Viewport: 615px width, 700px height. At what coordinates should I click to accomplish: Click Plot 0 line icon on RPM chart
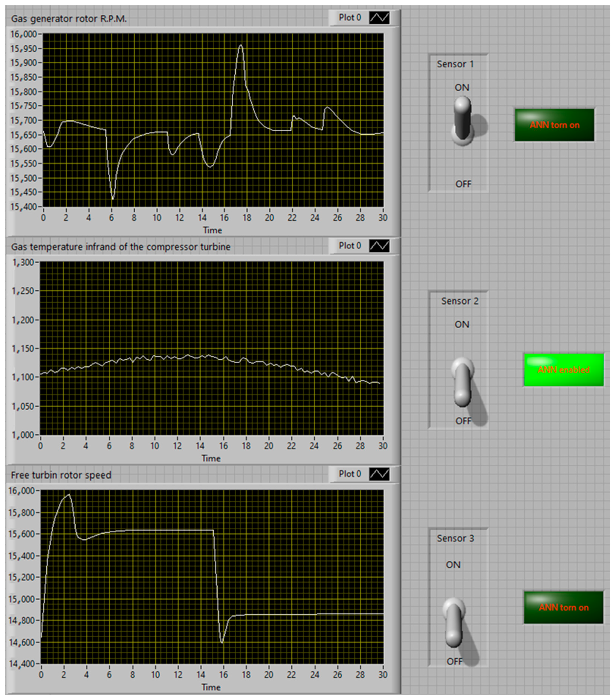coord(379,18)
